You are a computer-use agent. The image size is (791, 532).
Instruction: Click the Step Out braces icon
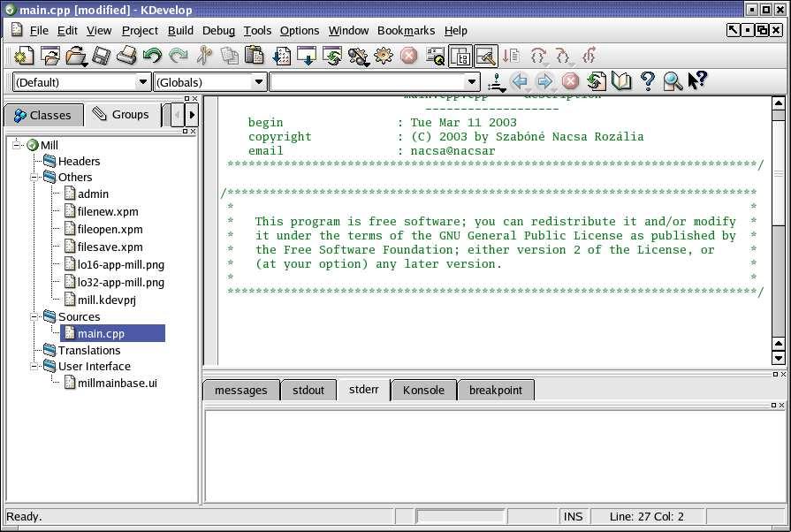589,56
